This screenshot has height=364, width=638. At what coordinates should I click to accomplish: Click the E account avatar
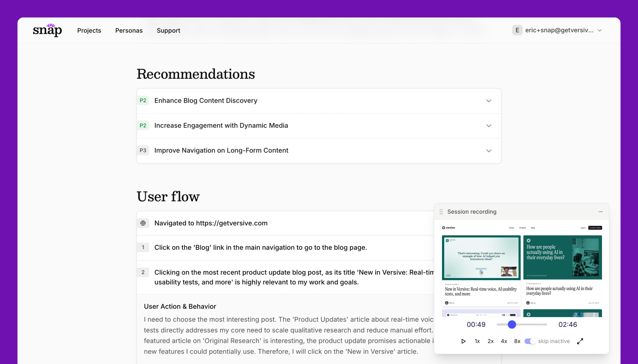(x=517, y=30)
